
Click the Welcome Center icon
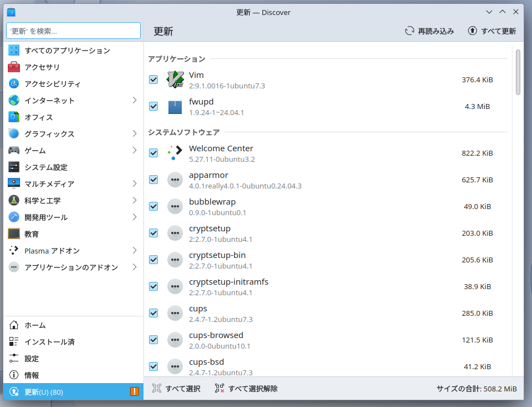pos(175,153)
